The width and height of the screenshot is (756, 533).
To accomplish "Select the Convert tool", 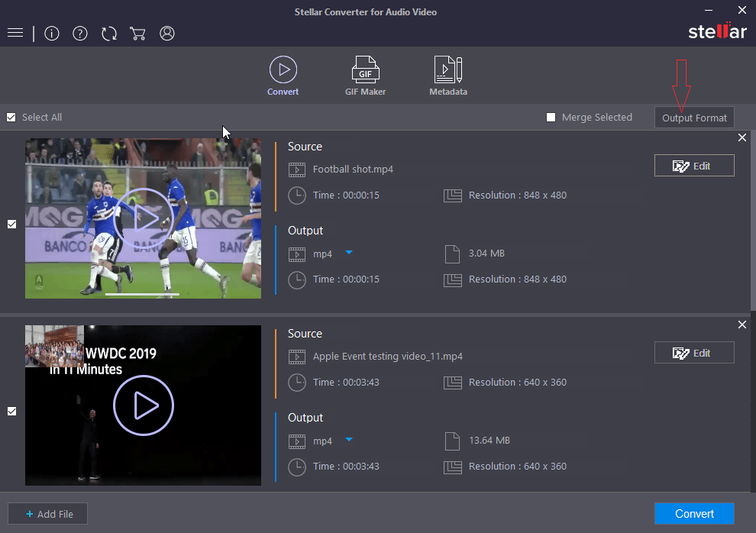I will click(x=283, y=76).
